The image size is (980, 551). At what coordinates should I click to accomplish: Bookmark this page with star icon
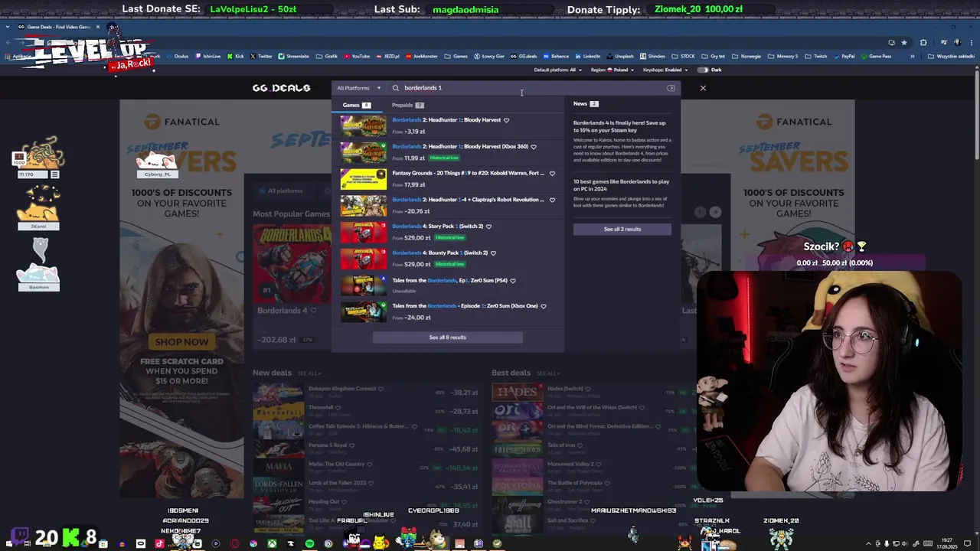coord(904,42)
